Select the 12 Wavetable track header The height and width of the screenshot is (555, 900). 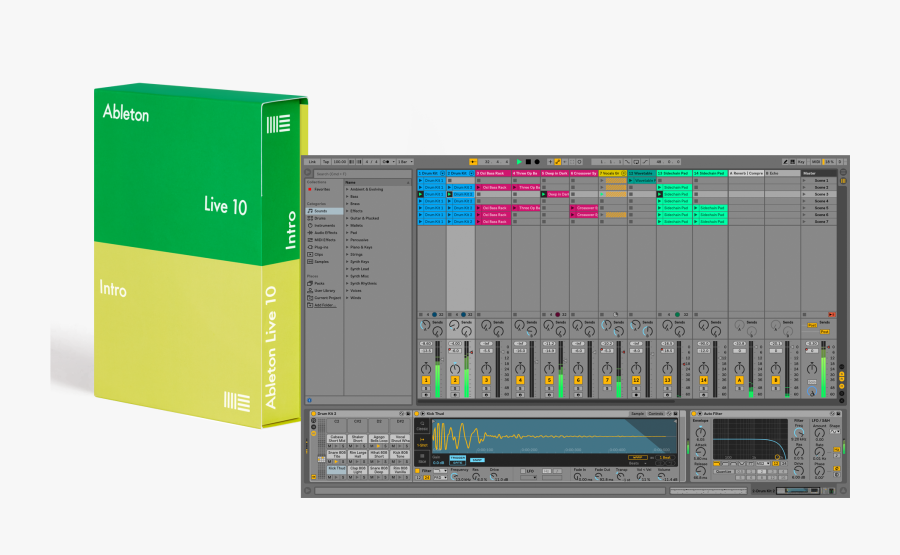642,173
